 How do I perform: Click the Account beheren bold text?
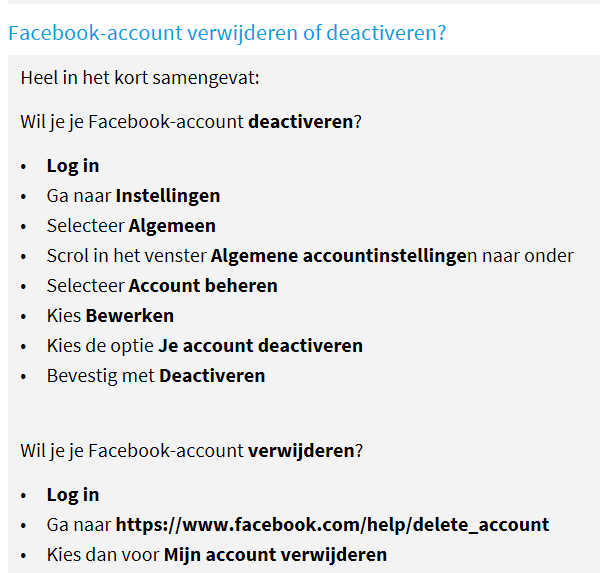coord(203,286)
